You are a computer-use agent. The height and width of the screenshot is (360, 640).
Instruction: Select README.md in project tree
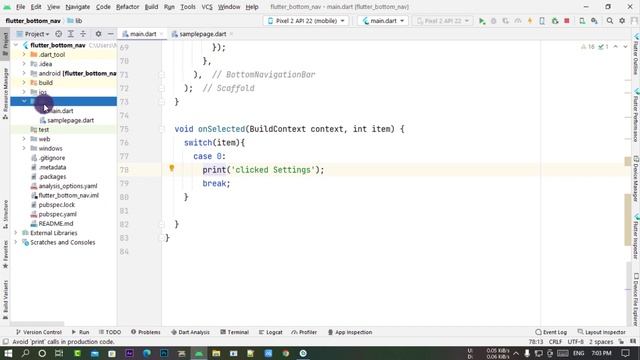pos(56,223)
